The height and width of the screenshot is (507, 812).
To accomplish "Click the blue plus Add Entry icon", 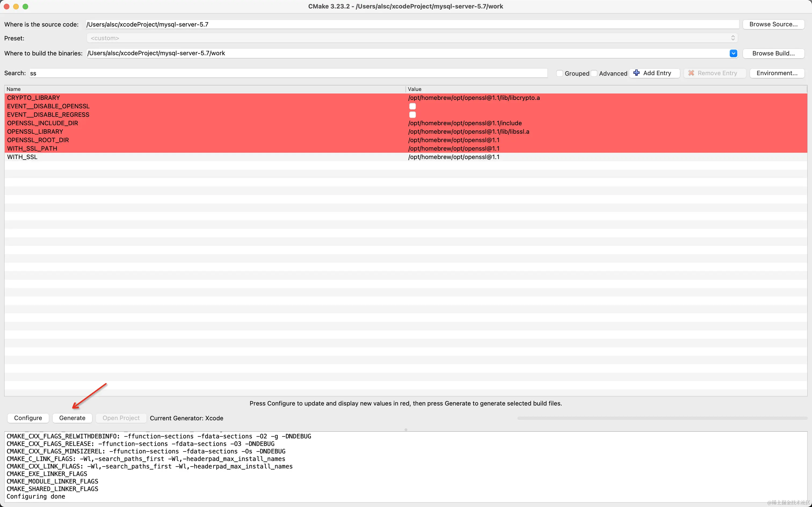I will tap(636, 73).
